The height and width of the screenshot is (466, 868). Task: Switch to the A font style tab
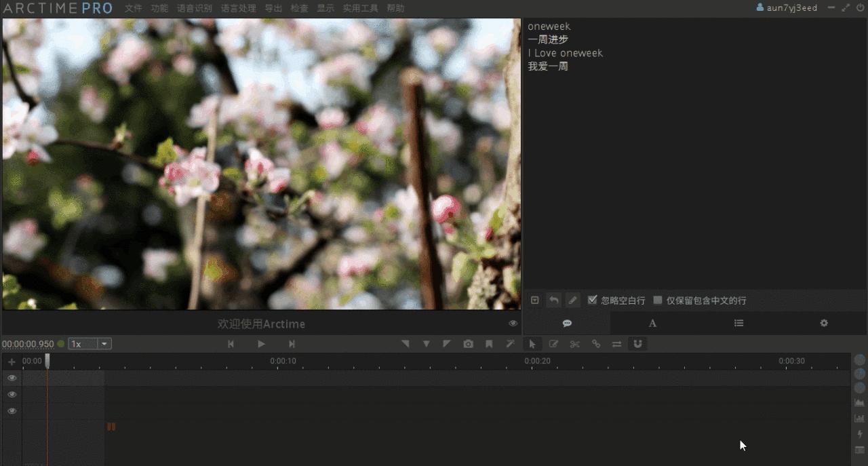652,323
